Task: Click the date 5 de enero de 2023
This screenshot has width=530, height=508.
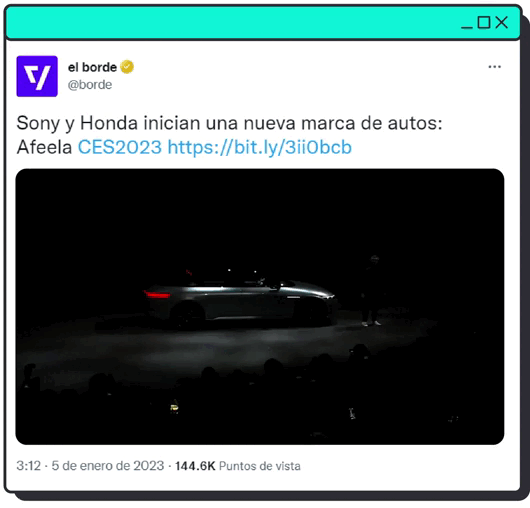Action: 107,466
